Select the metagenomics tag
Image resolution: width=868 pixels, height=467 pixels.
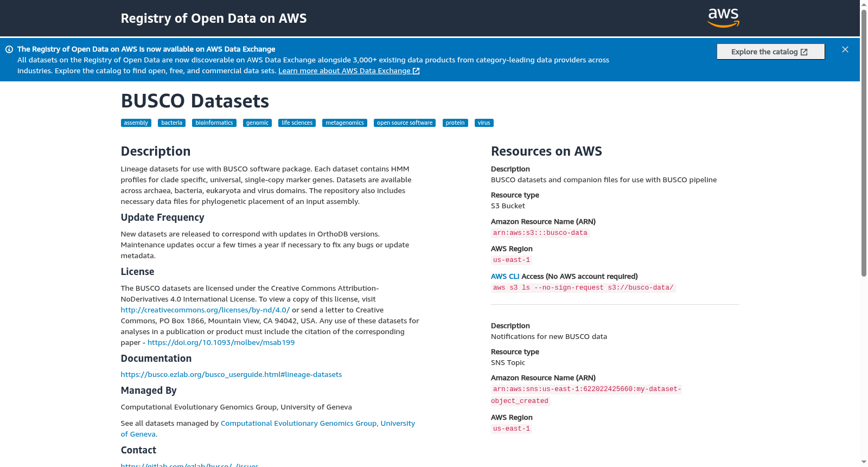344,123
